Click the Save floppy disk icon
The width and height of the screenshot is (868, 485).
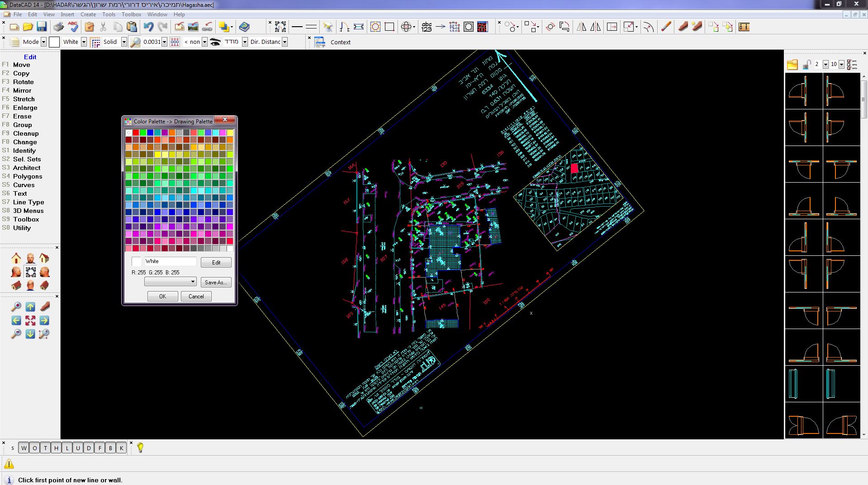click(x=42, y=27)
